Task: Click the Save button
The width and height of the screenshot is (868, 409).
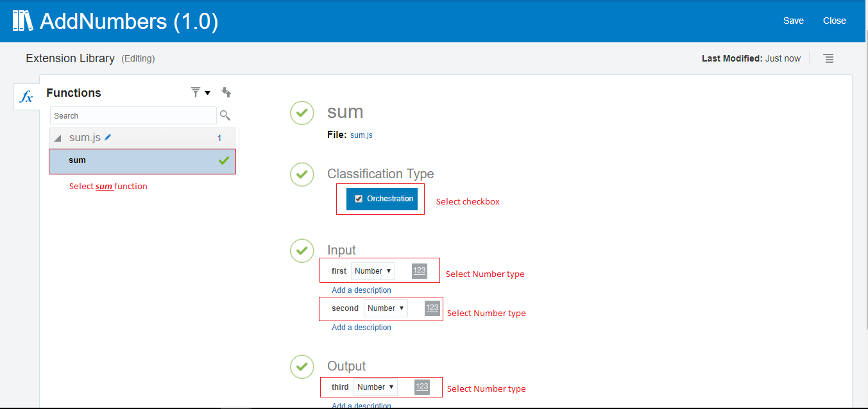Action: (793, 21)
